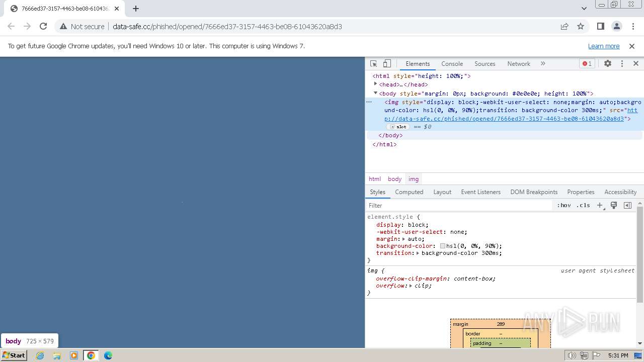Screen dimensions: 644x362
Task: Open the background-color swatch picker
Action: (443, 246)
